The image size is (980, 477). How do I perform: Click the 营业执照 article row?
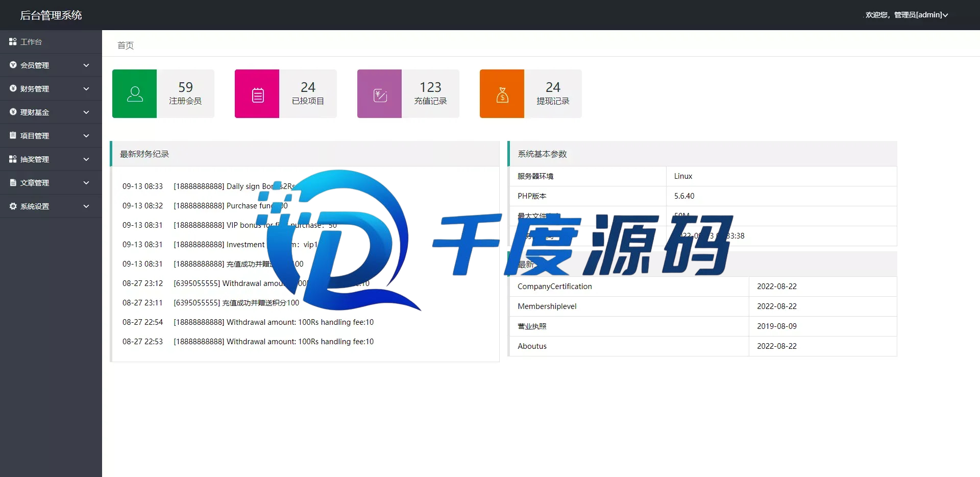[703, 326]
